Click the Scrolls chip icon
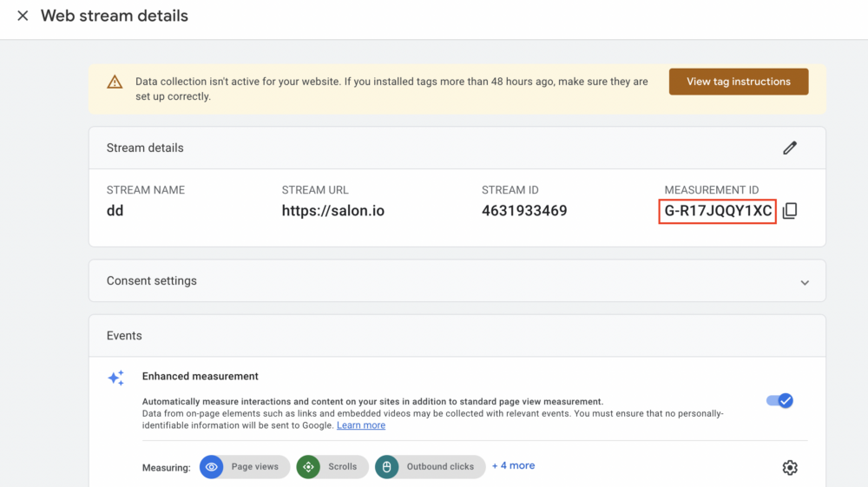Image resolution: width=868 pixels, height=487 pixels. pos(308,467)
